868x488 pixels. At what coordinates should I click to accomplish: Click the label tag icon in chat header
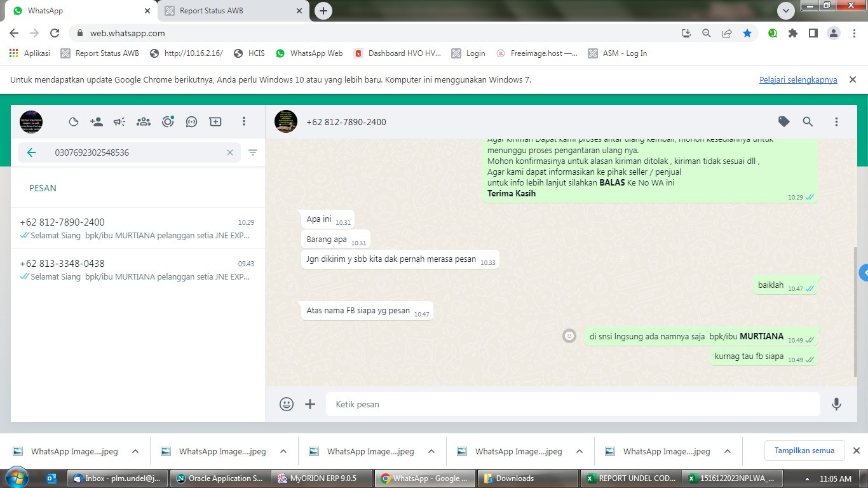pos(784,122)
